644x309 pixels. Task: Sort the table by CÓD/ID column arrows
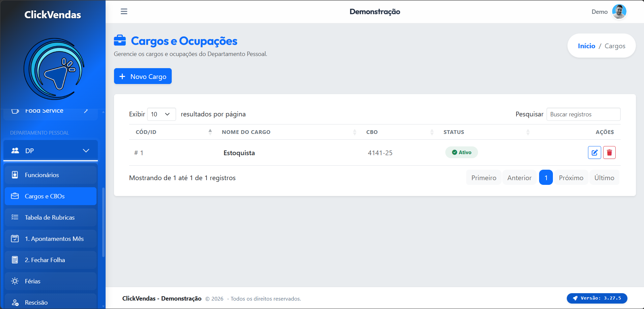point(210,132)
